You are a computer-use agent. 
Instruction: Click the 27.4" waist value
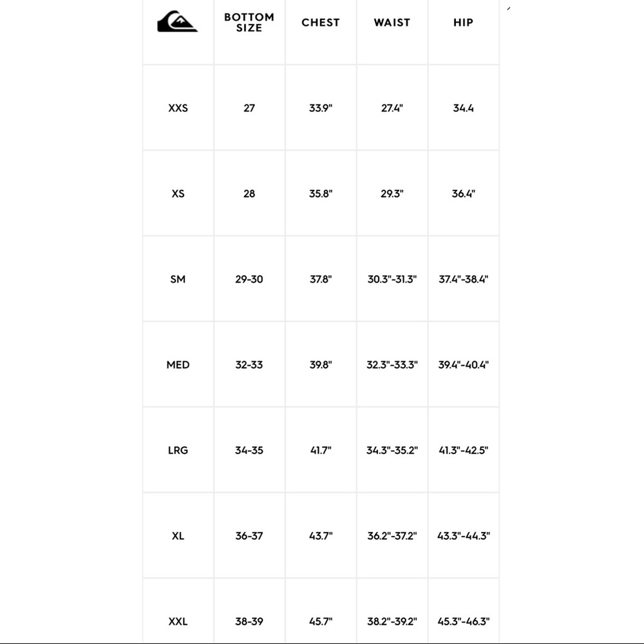click(392, 108)
